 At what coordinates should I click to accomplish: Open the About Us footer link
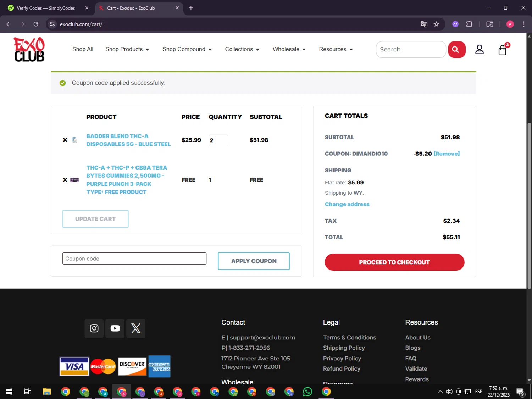(x=418, y=338)
